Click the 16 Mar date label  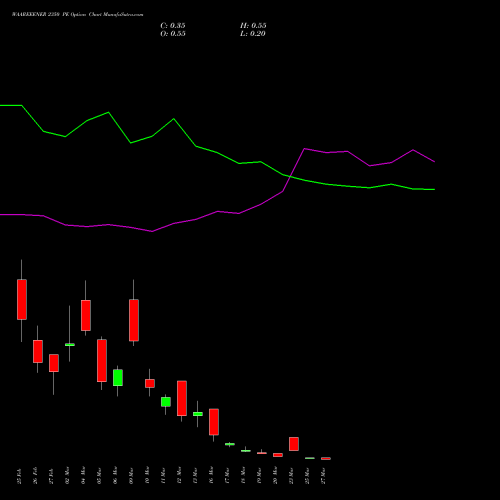pyautogui.click(x=211, y=476)
